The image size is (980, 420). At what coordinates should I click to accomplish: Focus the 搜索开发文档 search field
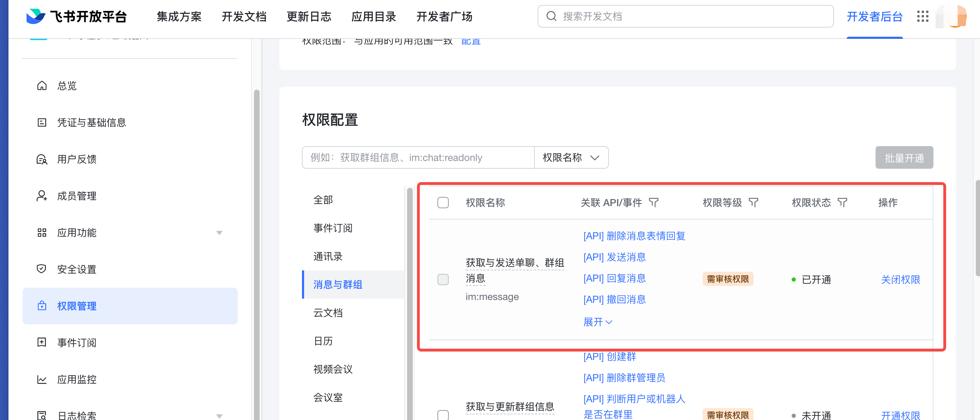[685, 16]
